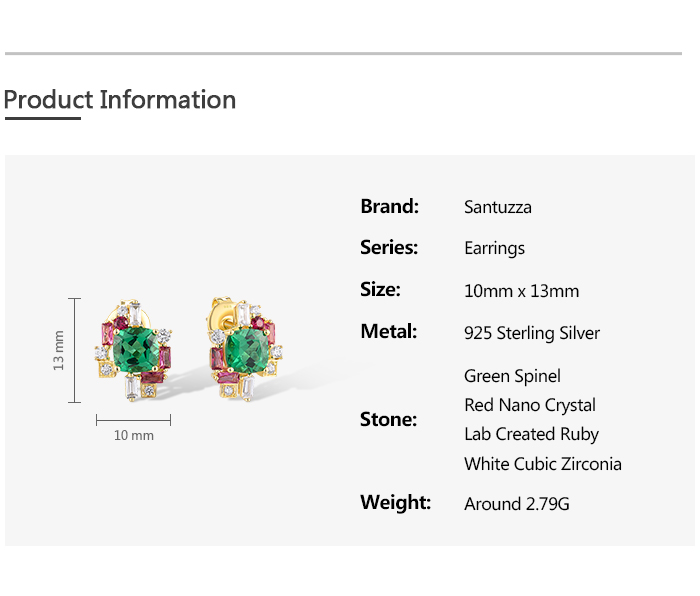Select the Green Spinel stone entry
Viewport: 700px width, 596px height.
pos(512,377)
